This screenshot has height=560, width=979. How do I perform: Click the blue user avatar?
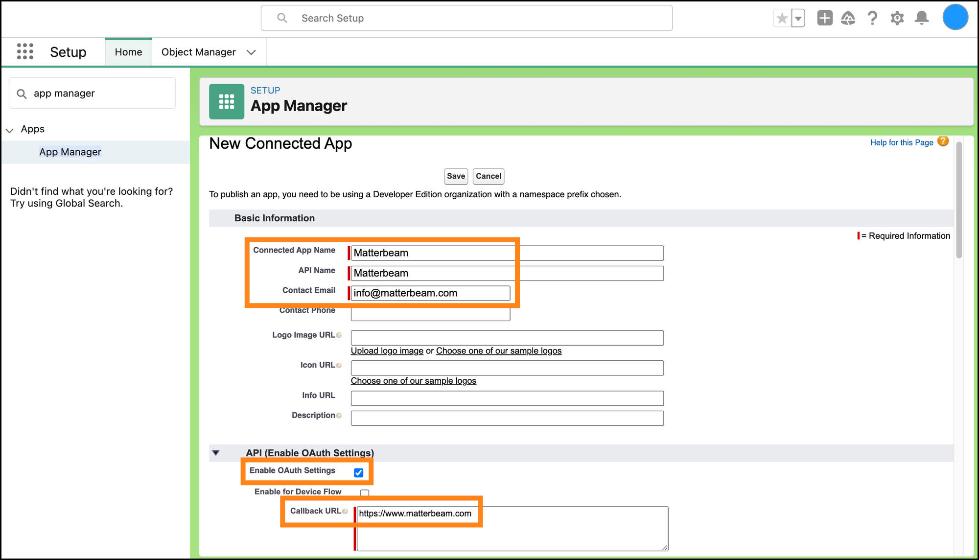click(x=955, y=18)
